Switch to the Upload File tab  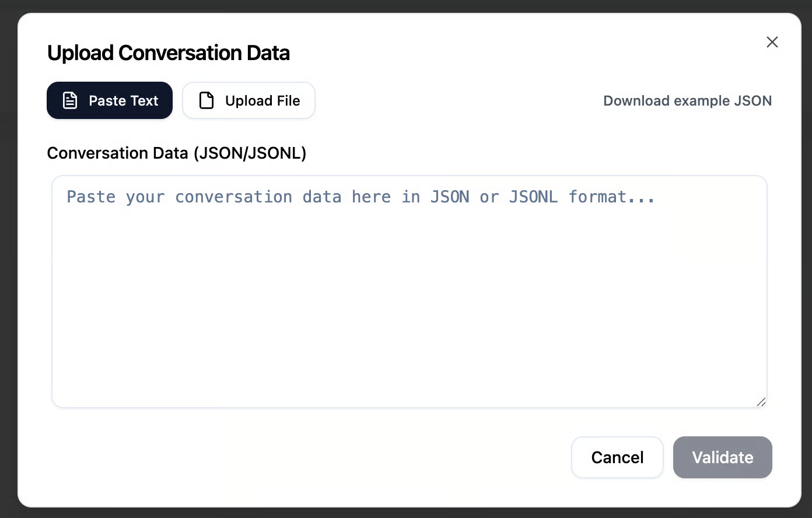pos(249,100)
